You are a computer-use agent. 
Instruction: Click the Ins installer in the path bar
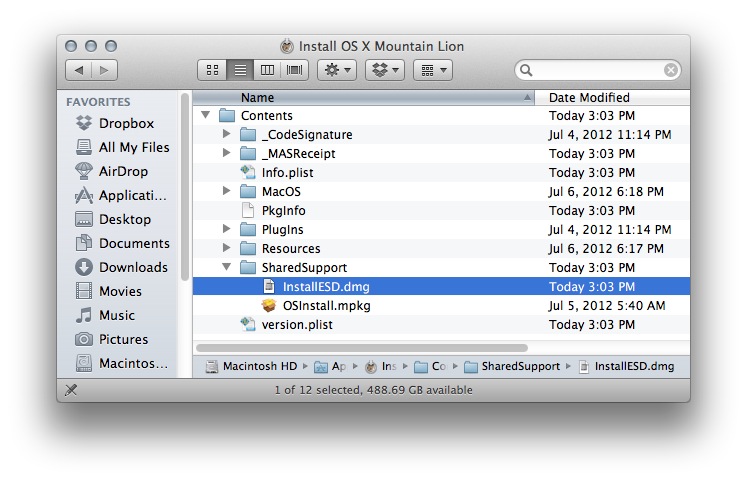[380, 366]
